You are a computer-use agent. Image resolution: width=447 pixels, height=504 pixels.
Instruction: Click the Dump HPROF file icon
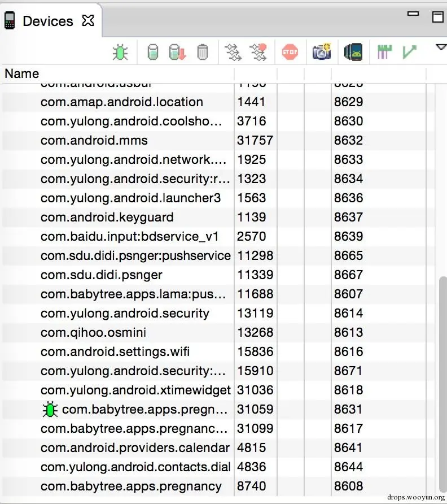point(178,52)
